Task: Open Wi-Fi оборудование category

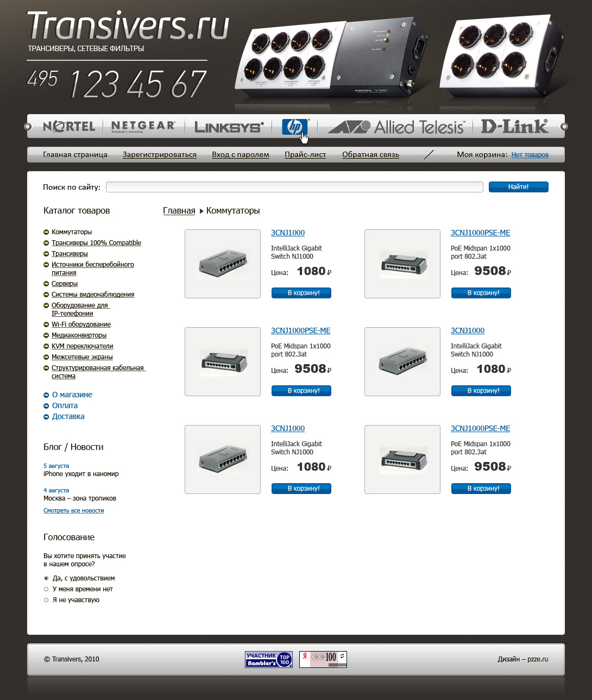Action: tap(81, 324)
